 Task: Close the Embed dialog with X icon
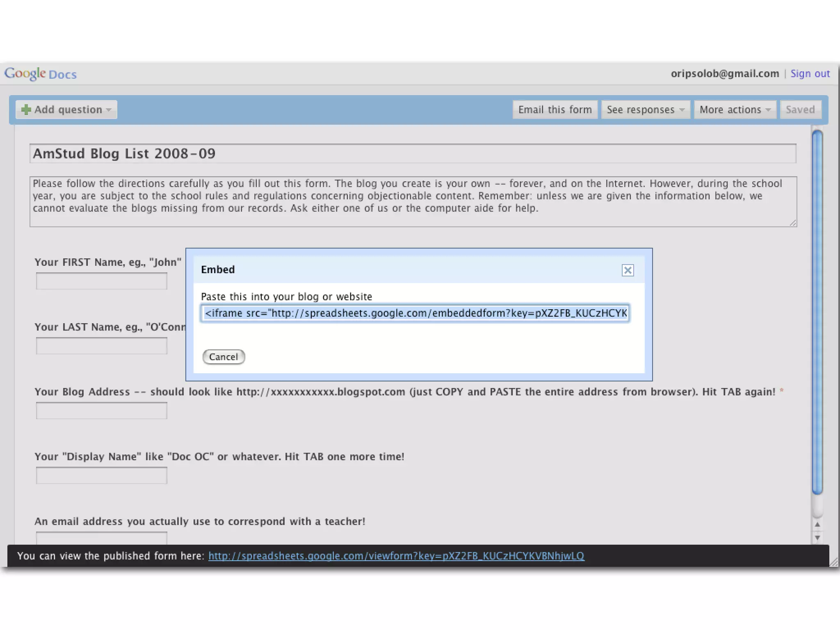(x=628, y=270)
